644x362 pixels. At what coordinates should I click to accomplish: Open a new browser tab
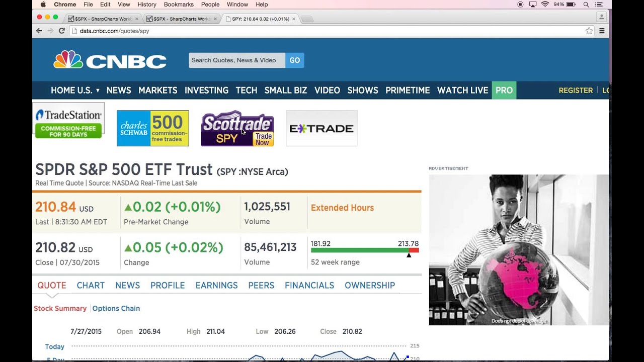click(307, 19)
